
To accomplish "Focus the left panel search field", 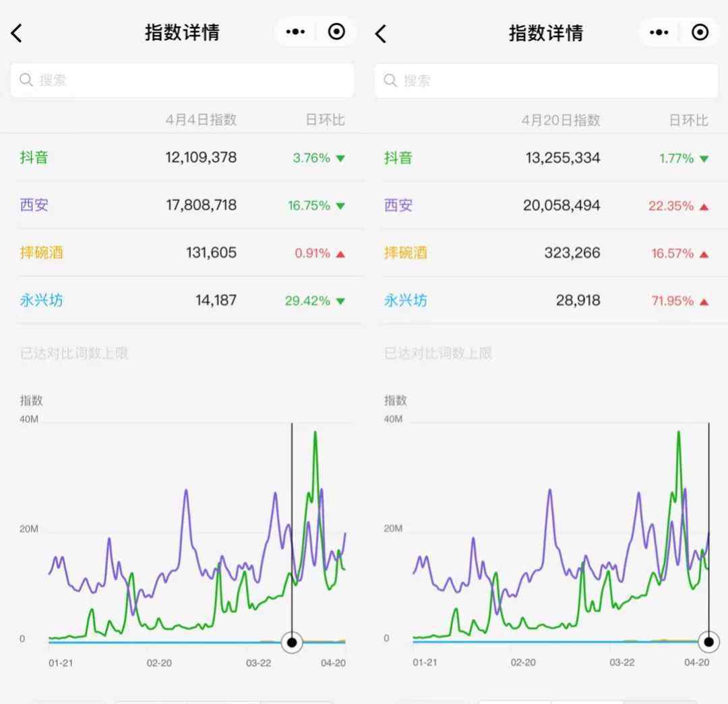I will pyautogui.click(x=183, y=80).
